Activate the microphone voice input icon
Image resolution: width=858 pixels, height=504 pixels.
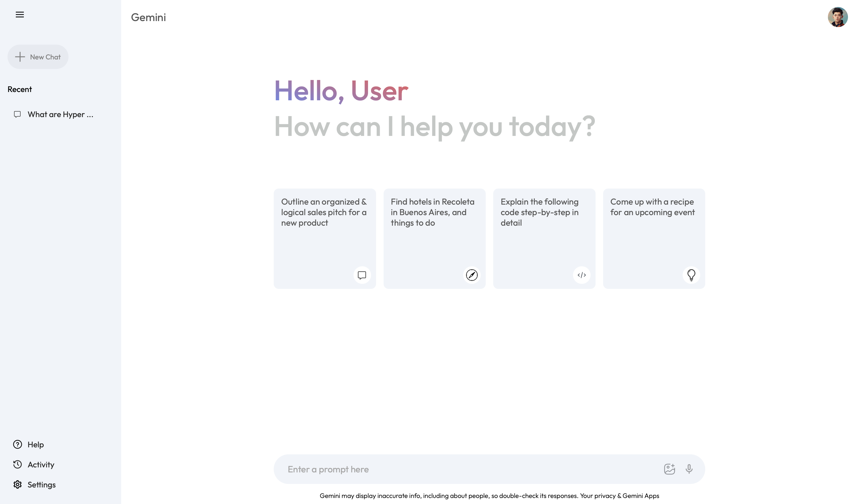tap(689, 469)
